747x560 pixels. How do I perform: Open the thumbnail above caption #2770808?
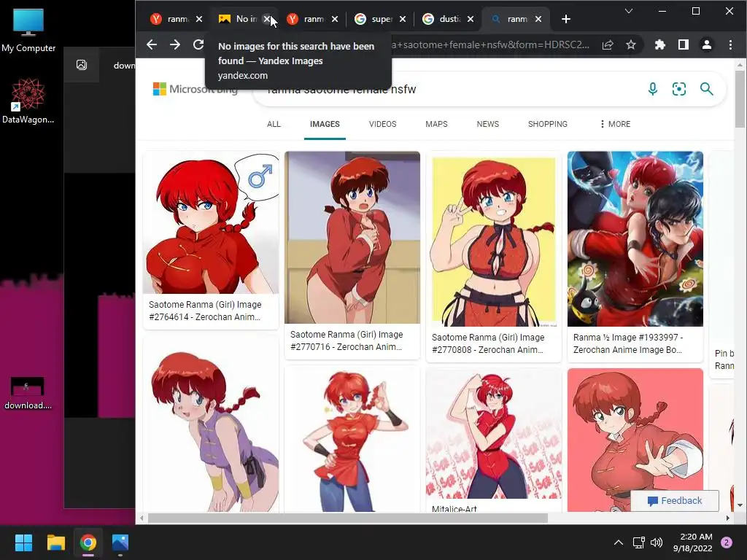click(494, 239)
